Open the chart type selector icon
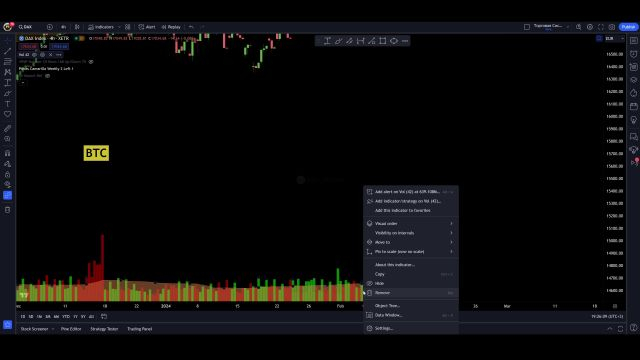Image resolution: width=640 pixels, height=360 pixels. click(x=77, y=27)
